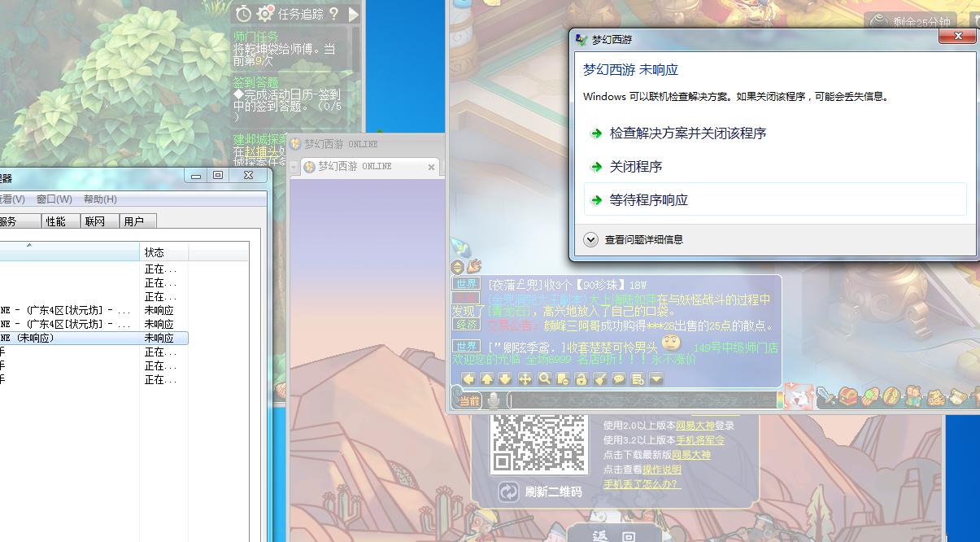Open the tab list dropdown left of 梦幻西游 ONLINE tab
The width and height of the screenshot is (980, 542).
point(294,167)
